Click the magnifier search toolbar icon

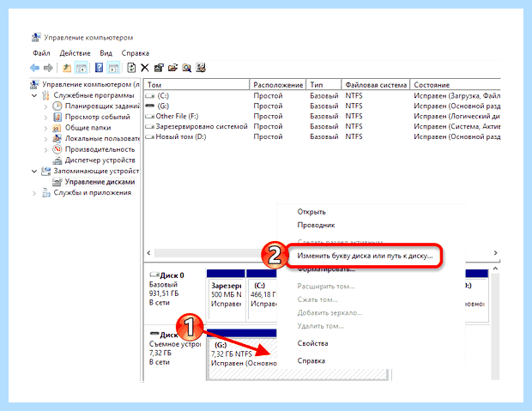click(x=186, y=68)
